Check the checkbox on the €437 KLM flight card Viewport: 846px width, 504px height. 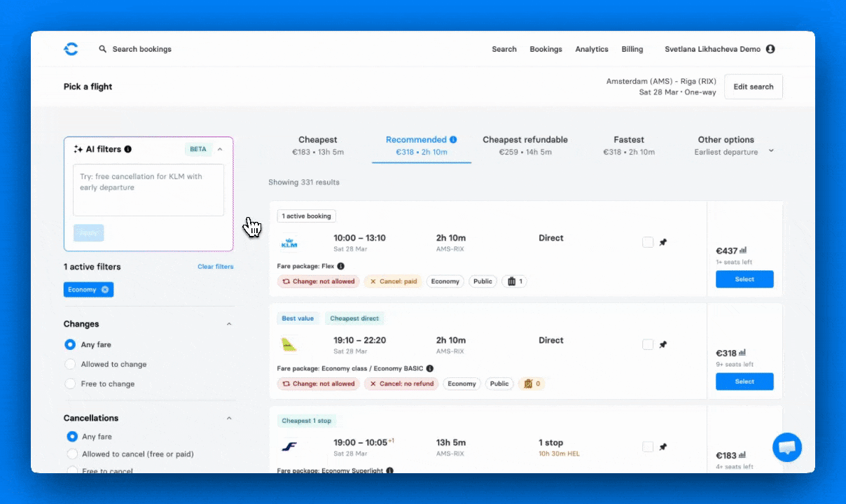(x=647, y=241)
